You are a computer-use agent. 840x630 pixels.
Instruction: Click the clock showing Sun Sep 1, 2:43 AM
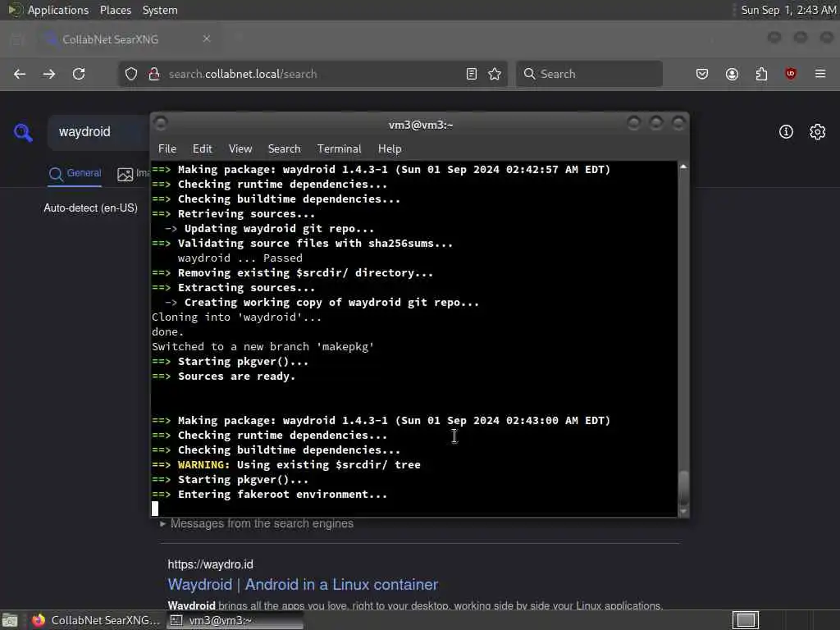pyautogui.click(x=788, y=10)
